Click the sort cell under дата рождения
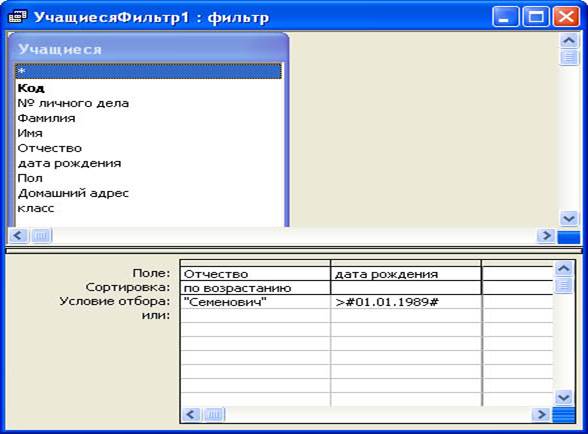Image resolution: width=588 pixels, height=434 pixels. 406,288
